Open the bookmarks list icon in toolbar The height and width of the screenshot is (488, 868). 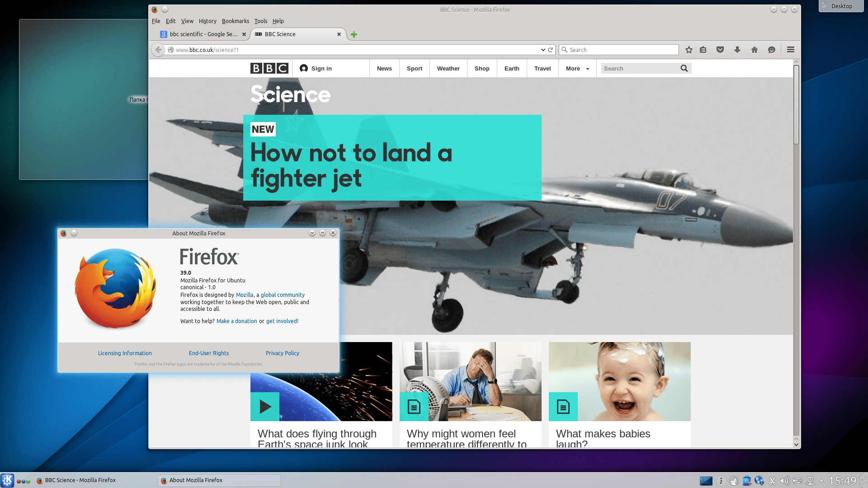pyautogui.click(x=703, y=50)
